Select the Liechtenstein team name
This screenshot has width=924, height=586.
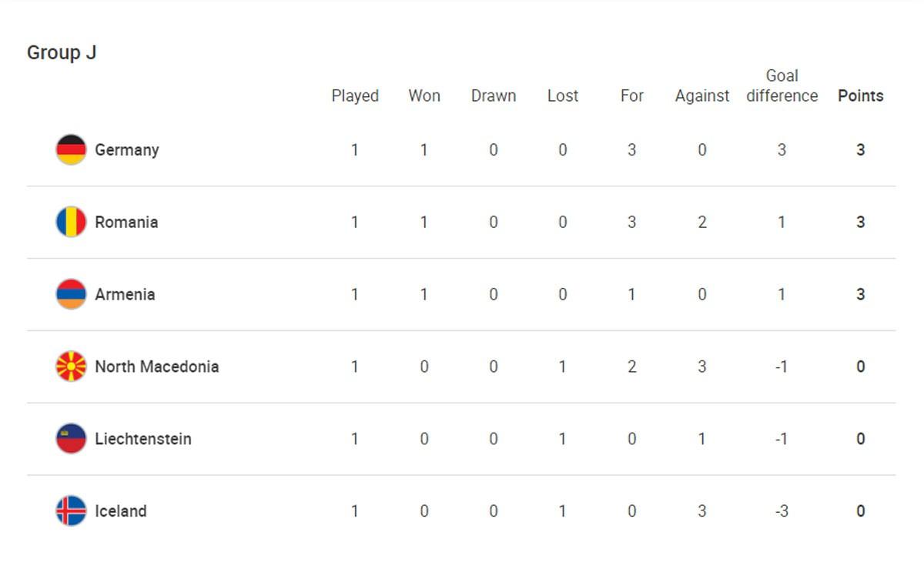click(x=143, y=439)
